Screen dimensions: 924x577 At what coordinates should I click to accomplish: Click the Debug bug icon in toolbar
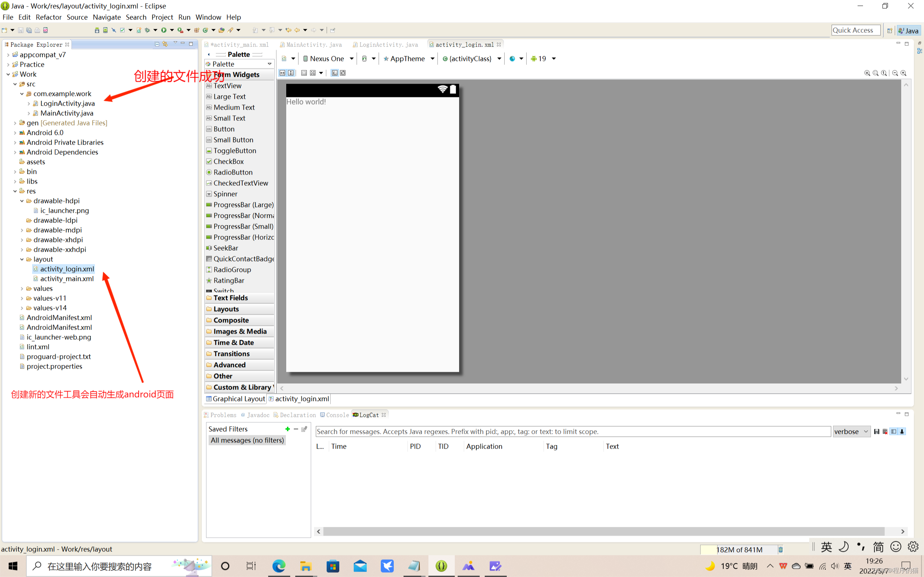(x=147, y=30)
